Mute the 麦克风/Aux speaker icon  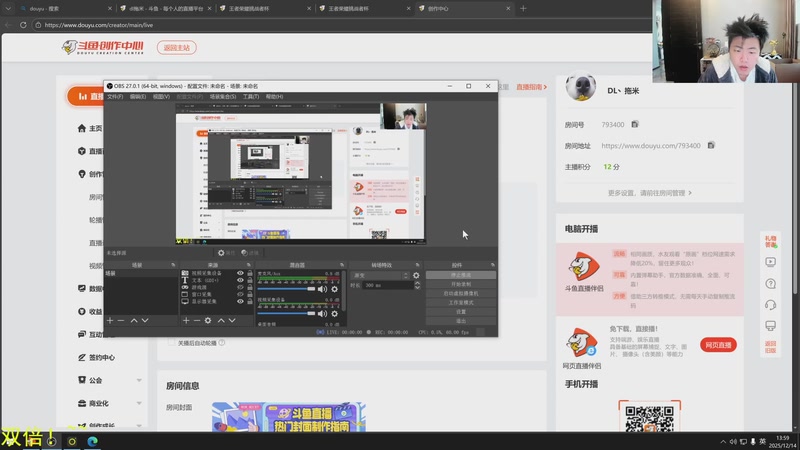pos(322,289)
